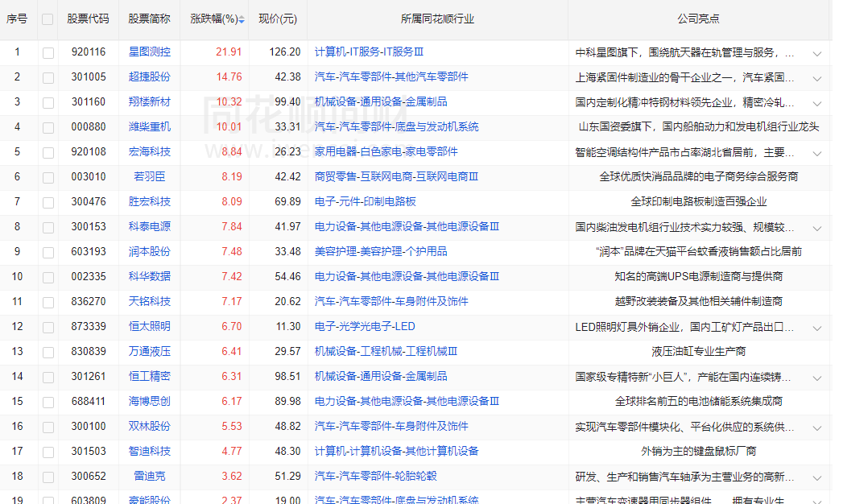Open stock link 万通液压
This screenshot has width=843, height=504.
pyautogui.click(x=150, y=351)
